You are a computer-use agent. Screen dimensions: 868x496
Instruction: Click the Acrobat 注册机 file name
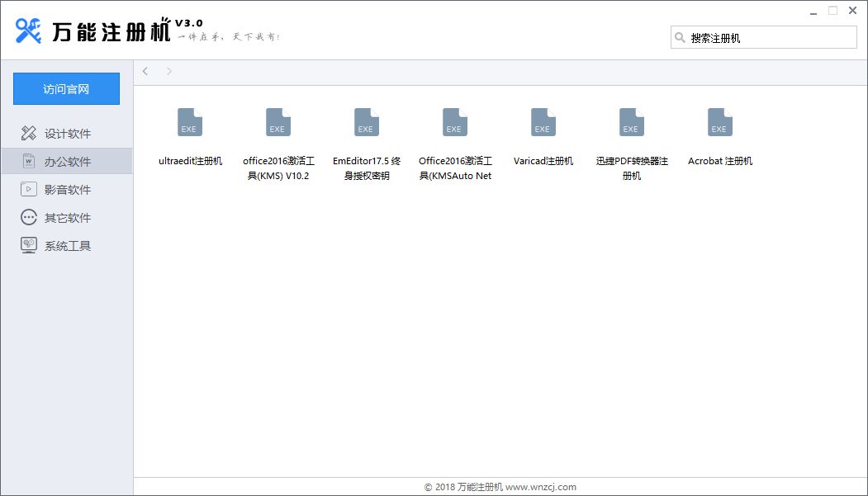720,161
